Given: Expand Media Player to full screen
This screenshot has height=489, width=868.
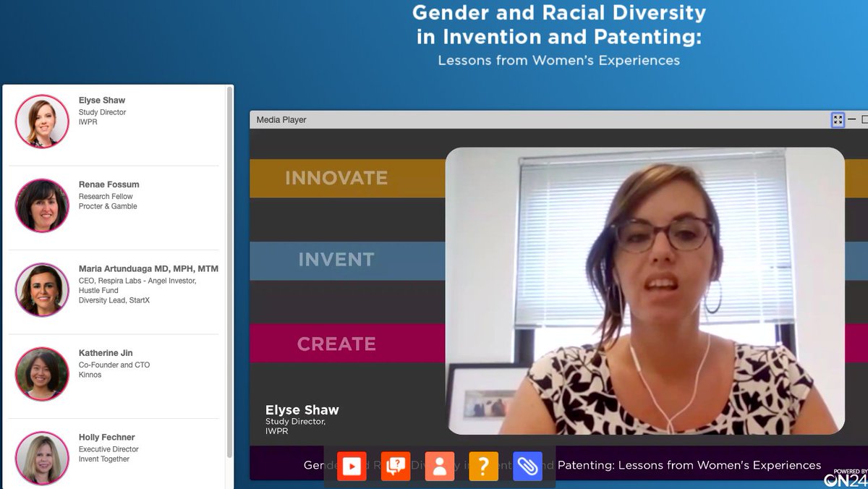Looking at the screenshot, I should [838, 120].
